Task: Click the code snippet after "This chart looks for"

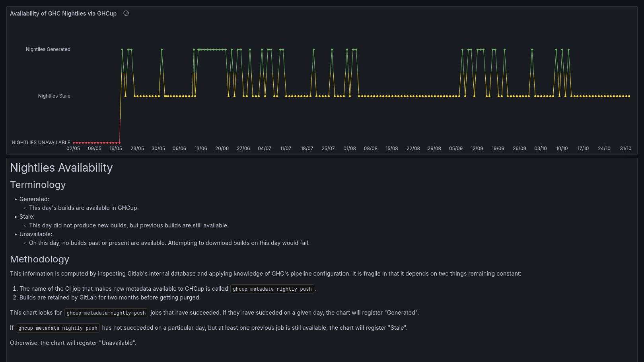Action: tap(106, 313)
